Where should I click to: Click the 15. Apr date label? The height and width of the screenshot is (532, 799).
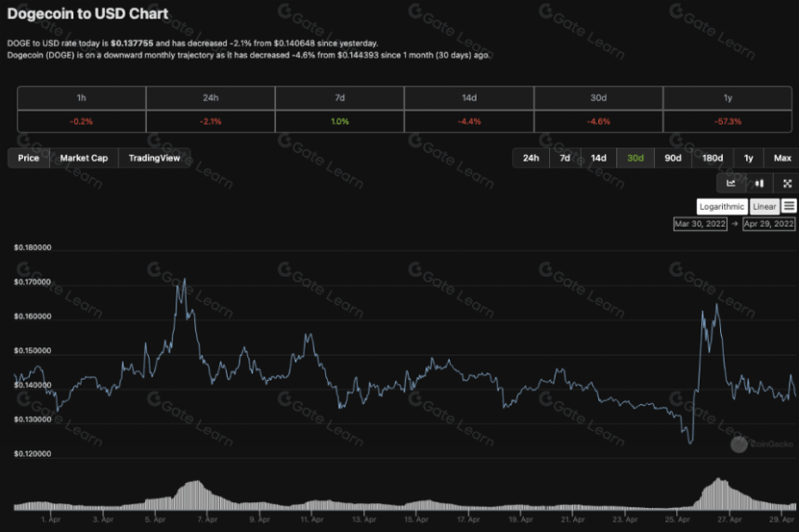click(x=416, y=520)
